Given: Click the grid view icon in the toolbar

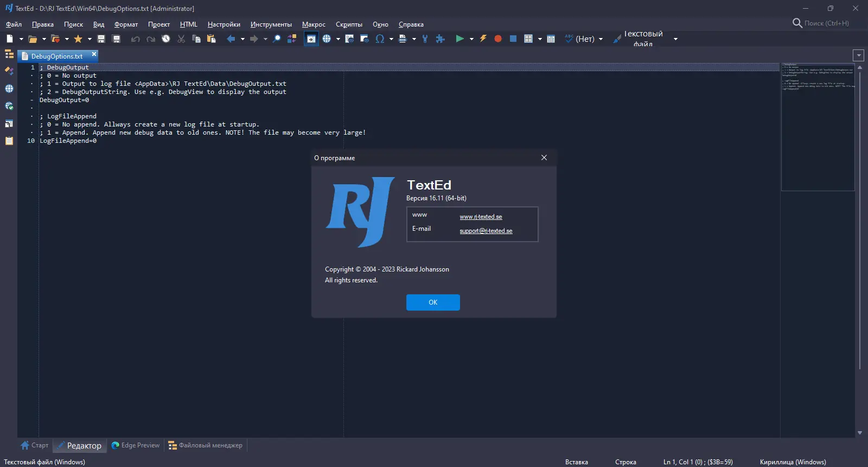Looking at the screenshot, I should click(528, 39).
